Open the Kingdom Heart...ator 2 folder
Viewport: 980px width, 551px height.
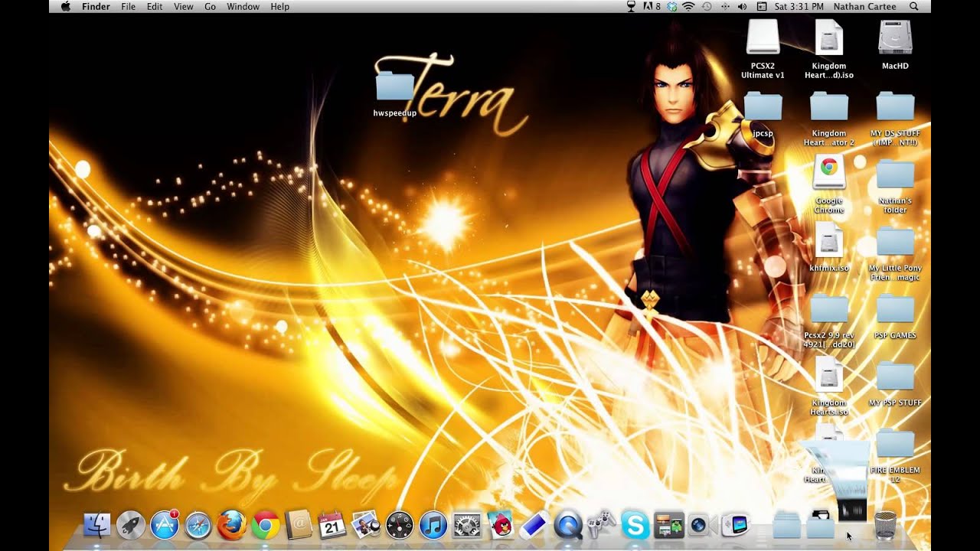[829, 106]
